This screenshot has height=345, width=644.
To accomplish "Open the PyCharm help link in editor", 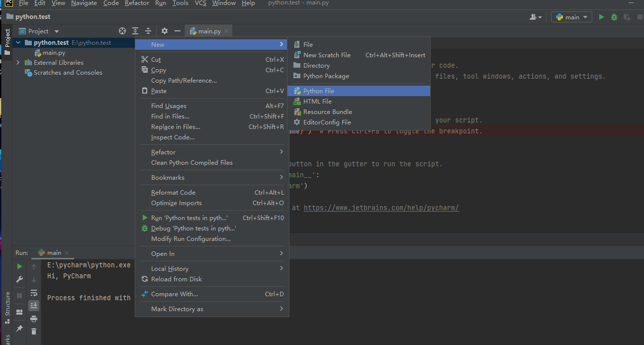I will [x=381, y=208].
